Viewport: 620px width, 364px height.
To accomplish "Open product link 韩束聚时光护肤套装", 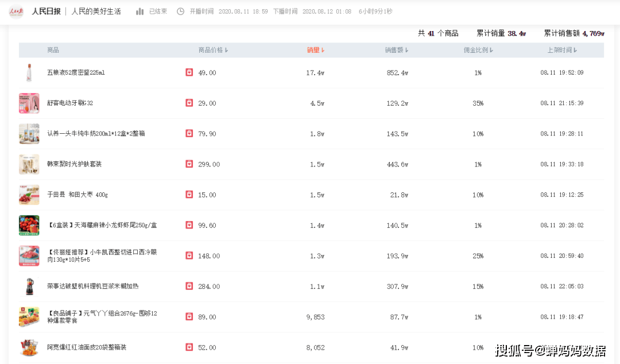I will coord(74,164).
